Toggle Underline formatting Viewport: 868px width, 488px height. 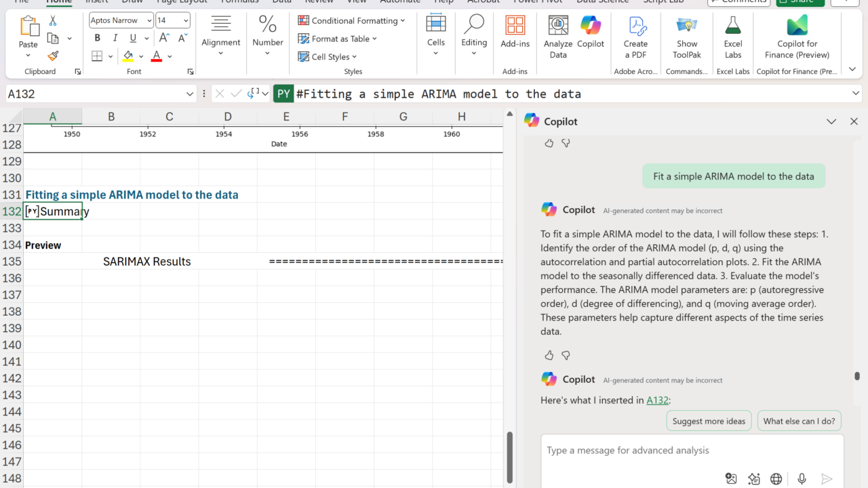tap(133, 39)
